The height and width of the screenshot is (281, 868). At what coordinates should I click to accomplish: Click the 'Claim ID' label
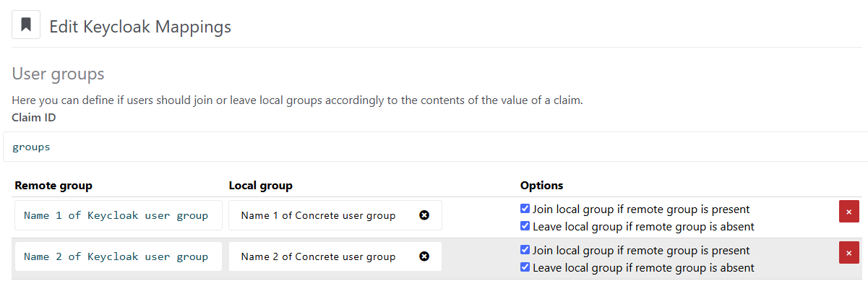[x=34, y=117]
